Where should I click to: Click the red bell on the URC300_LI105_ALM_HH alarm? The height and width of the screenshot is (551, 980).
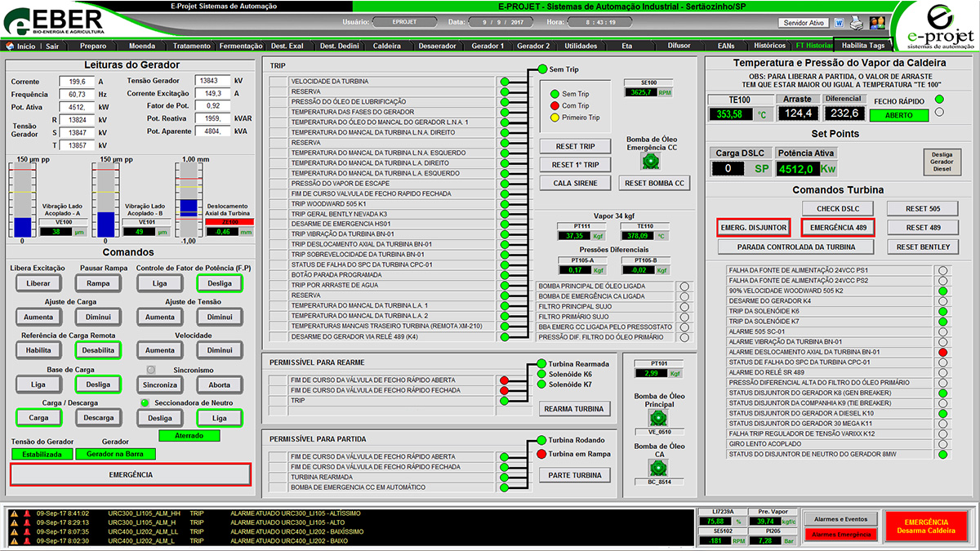point(26,513)
